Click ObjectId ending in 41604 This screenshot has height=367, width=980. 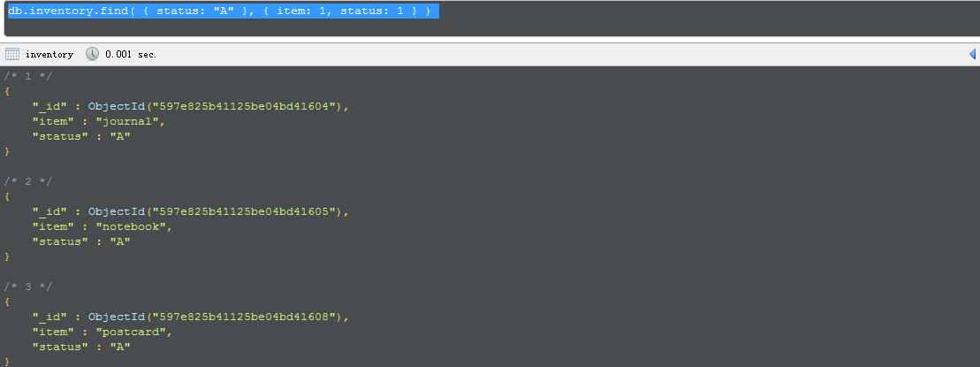pyautogui.click(x=216, y=106)
